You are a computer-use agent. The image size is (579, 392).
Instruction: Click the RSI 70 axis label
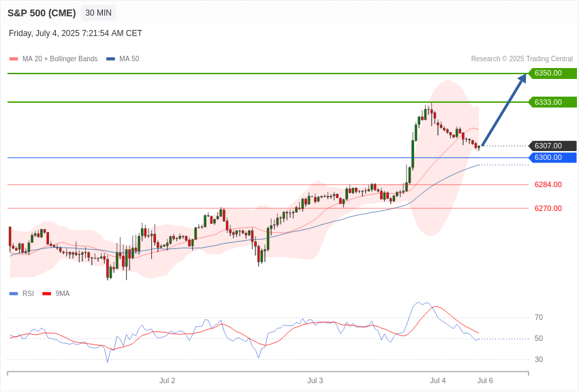(539, 317)
